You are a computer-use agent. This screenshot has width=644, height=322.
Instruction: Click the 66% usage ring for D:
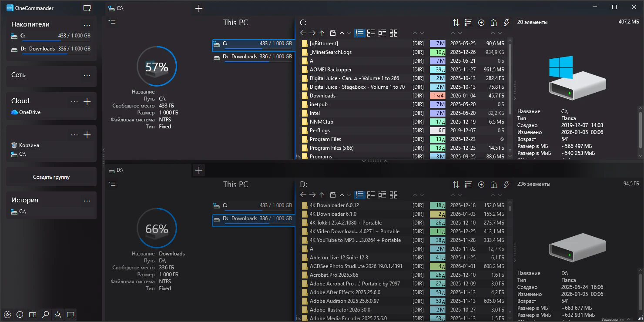click(157, 229)
